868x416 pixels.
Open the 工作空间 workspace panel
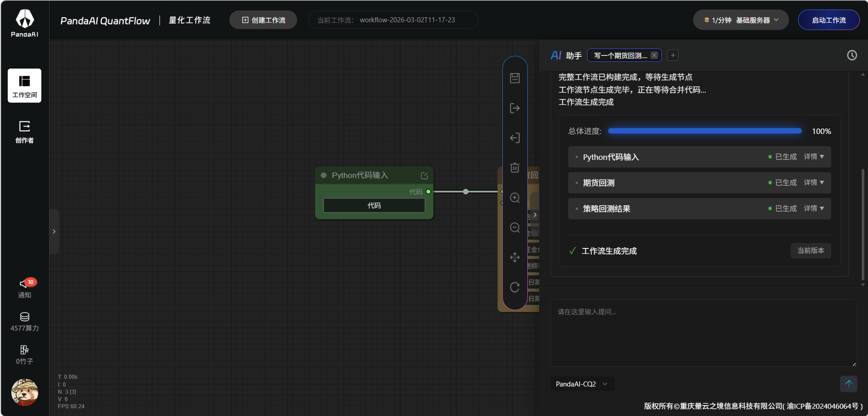coord(25,86)
